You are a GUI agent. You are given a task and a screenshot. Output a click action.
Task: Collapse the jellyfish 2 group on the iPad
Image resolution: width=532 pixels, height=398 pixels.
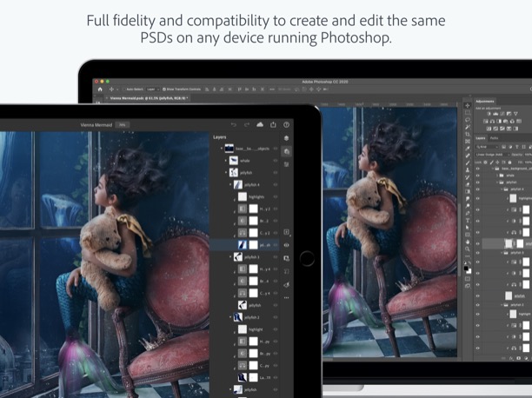tap(230, 317)
